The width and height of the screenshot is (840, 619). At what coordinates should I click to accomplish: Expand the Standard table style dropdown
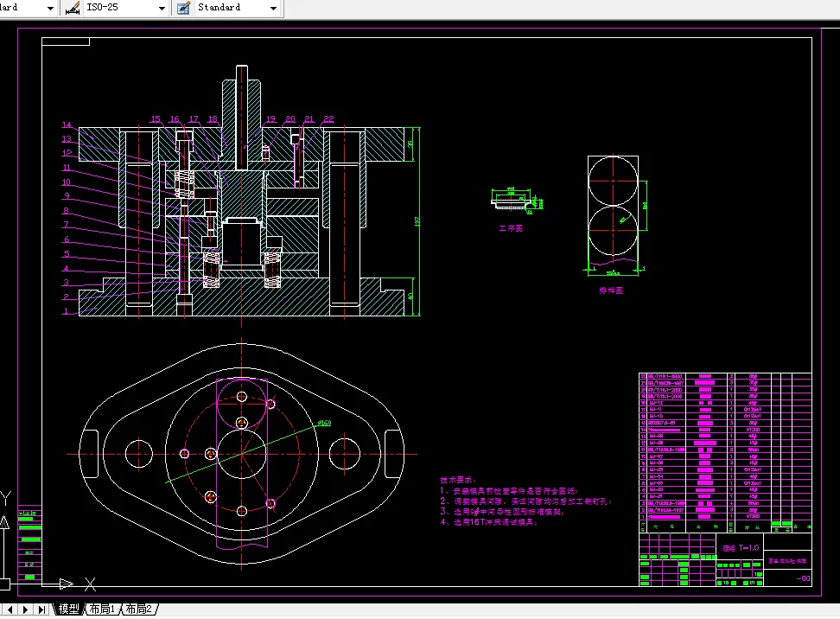click(x=273, y=8)
